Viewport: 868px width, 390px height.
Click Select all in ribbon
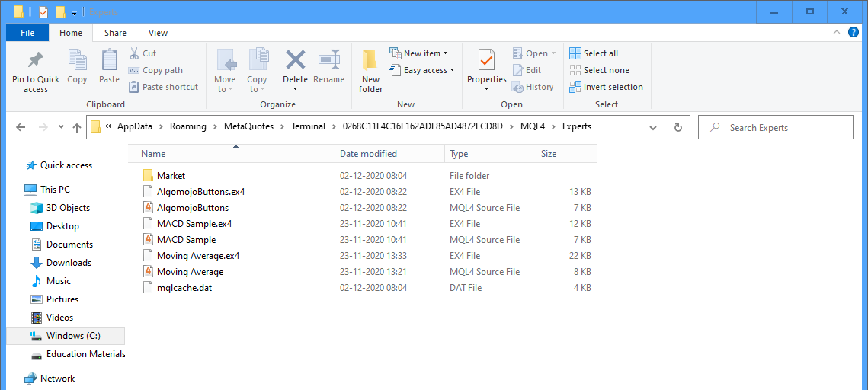(594, 53)
